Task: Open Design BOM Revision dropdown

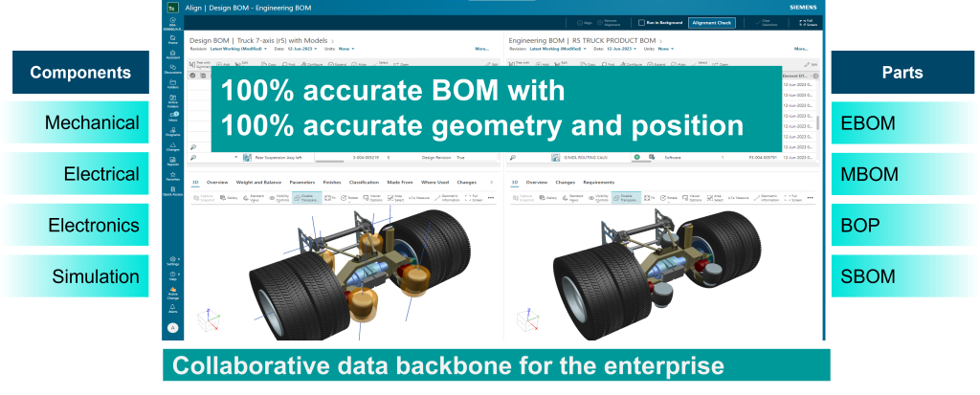Action: (234, 48)
